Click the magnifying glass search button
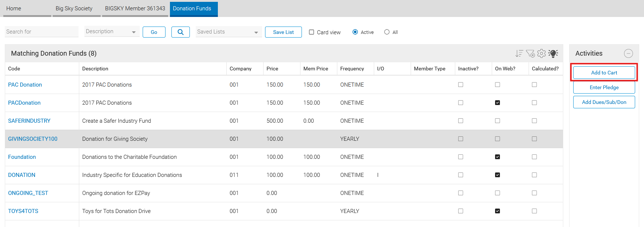The image size is (644, 227). 181,32
